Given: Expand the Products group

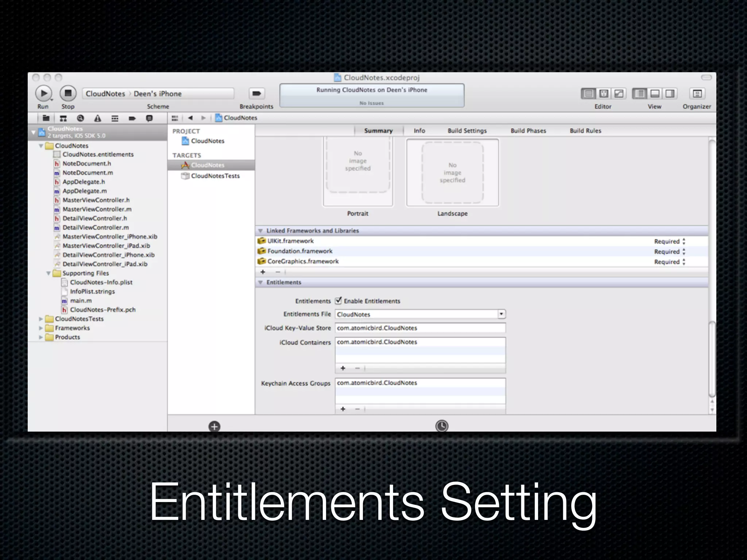Looking at the screenshot, I should [x=41, y=337].
